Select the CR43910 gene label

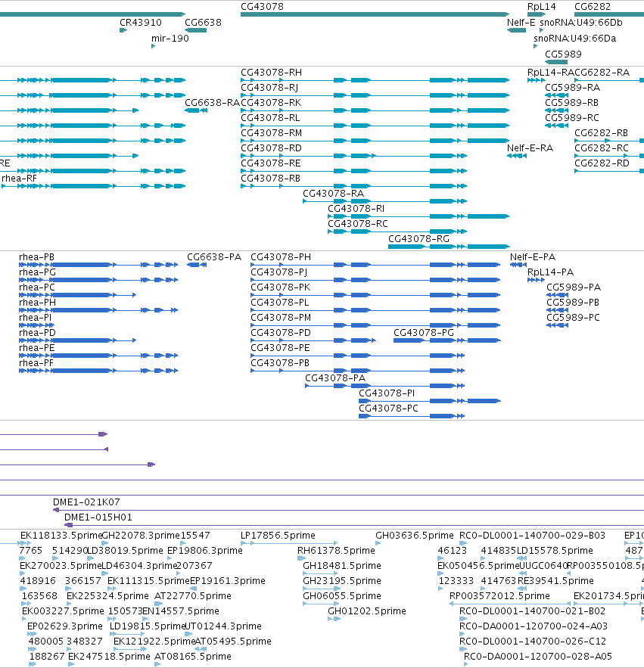pos(141,22)
